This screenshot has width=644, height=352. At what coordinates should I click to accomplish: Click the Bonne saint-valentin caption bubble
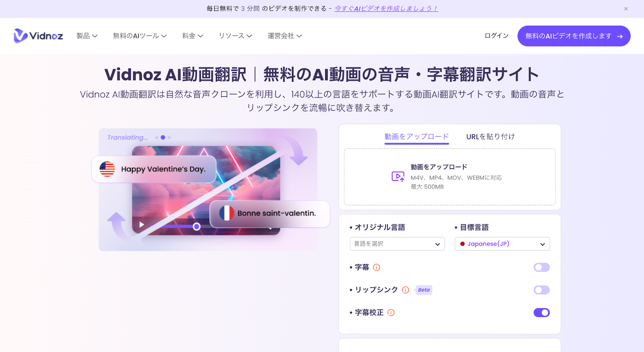click(270, 214)
